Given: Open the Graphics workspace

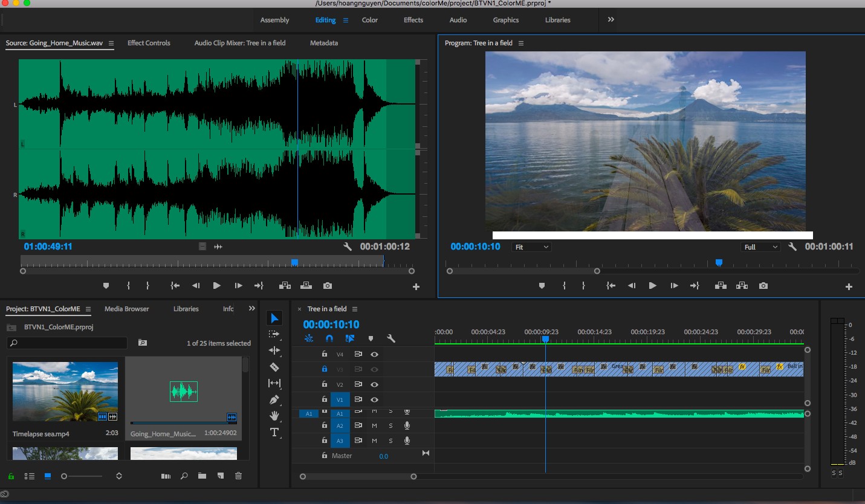Looking at the screenshot, I should pyautogui.click(x=506, y=20).
